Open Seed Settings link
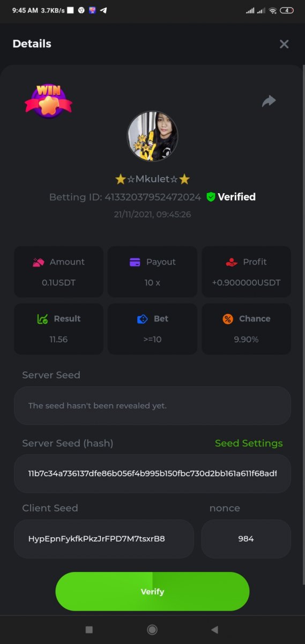Image resolution: width=305 pixels, height=644 pixels. (249, 443)
